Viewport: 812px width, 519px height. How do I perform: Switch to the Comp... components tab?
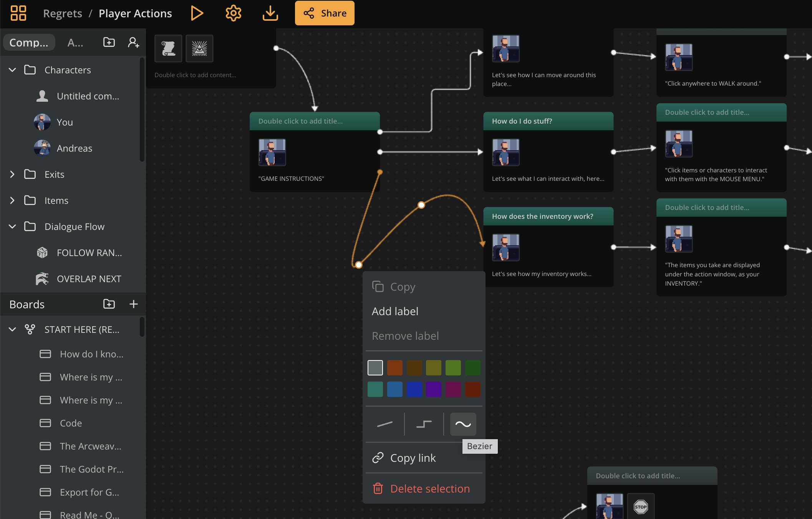pos(29,42)
